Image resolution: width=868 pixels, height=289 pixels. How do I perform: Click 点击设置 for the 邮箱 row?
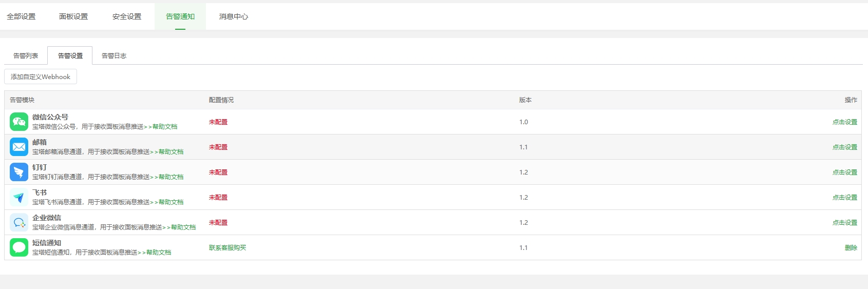coord(845,147)
